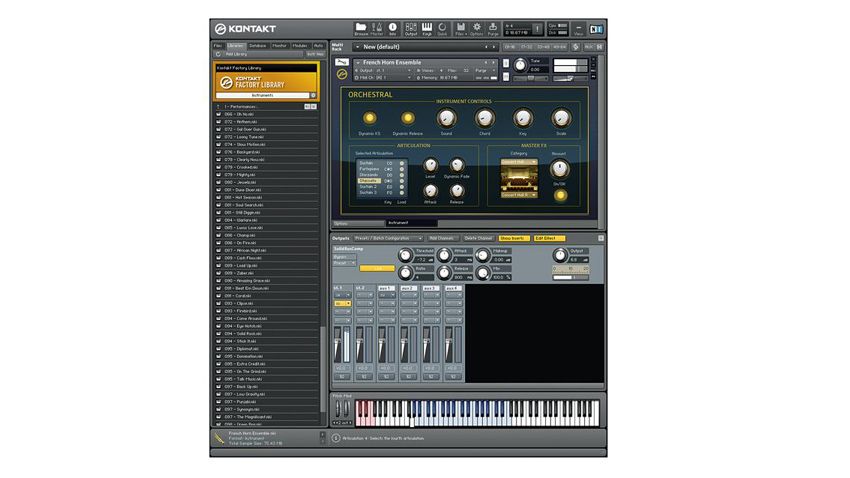Viewport: 850px width, 478px height.
Task: Toggle load dot for Sustain 2 articulation
Action: [402, 187]
